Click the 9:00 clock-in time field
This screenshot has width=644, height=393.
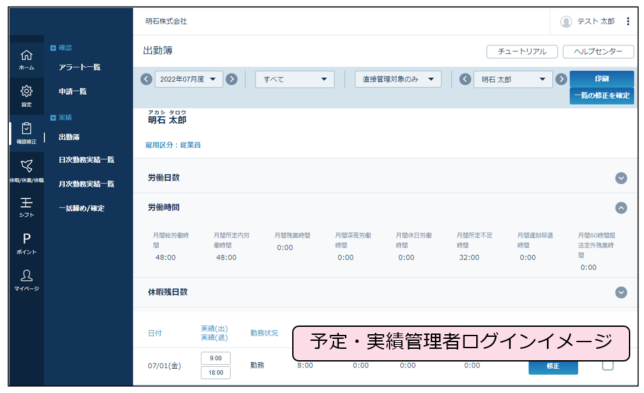(216, 358)
